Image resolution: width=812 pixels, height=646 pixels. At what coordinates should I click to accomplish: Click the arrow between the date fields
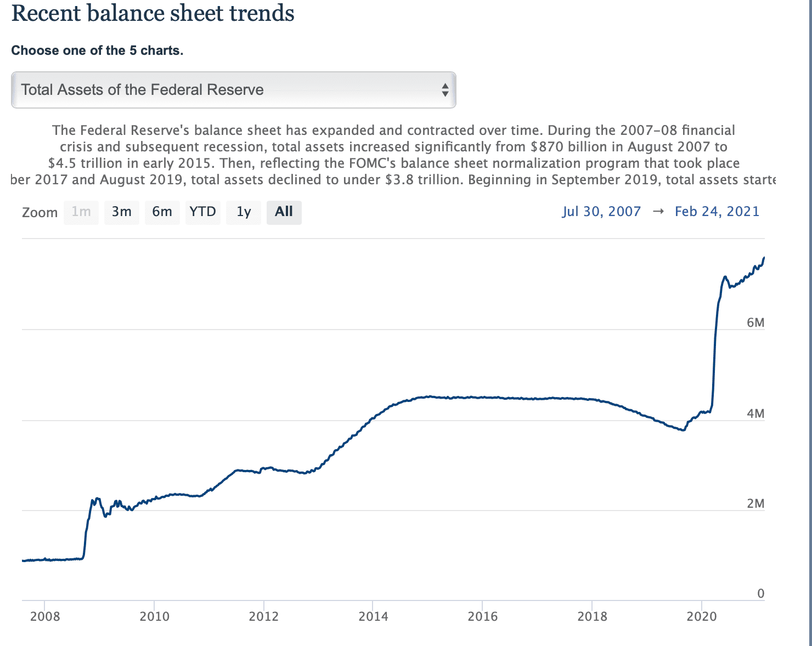[658, 211]
